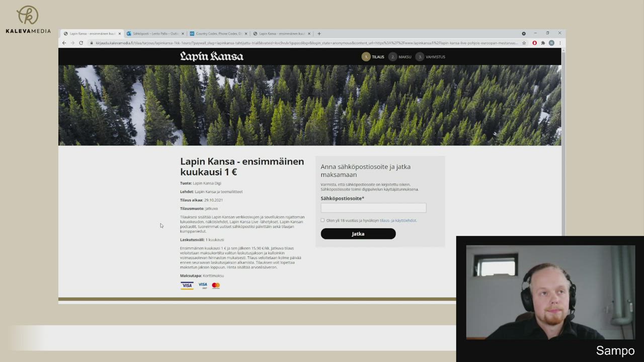This screenshot has width=644, height=362.
Task: Click the text 'Tilaus alkaa: 29.10.2021'
Action: coord(201,200)
